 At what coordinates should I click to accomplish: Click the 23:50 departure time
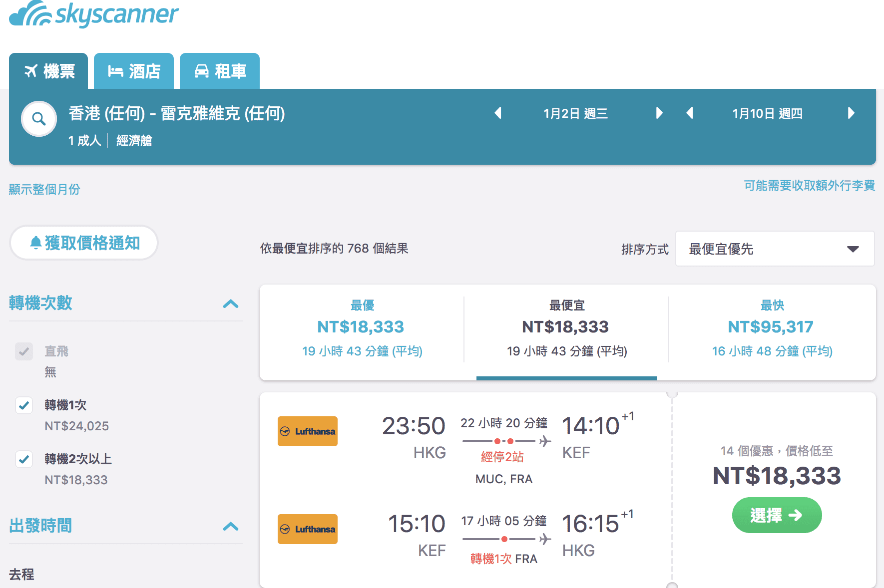point(414,426)
